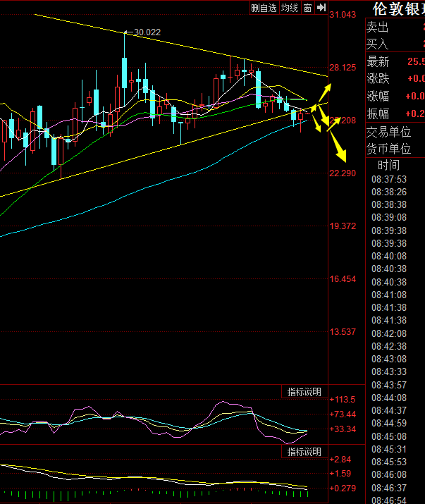Select the 振幅 amplitude row
The width and height of the screenshot is (425, 504).
pyautogui.click(x=395, y=113)
